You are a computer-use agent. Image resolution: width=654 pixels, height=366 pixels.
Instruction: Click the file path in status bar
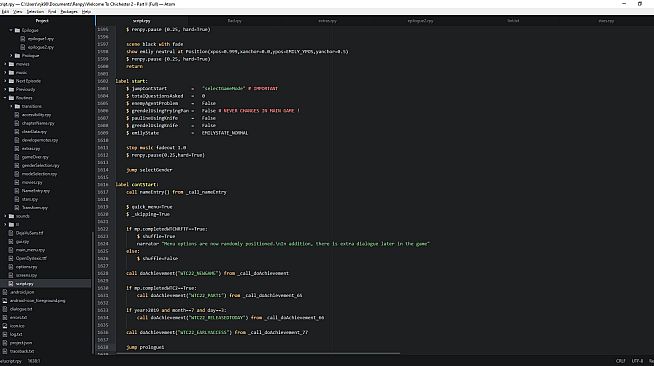click(x=11, y=361)
